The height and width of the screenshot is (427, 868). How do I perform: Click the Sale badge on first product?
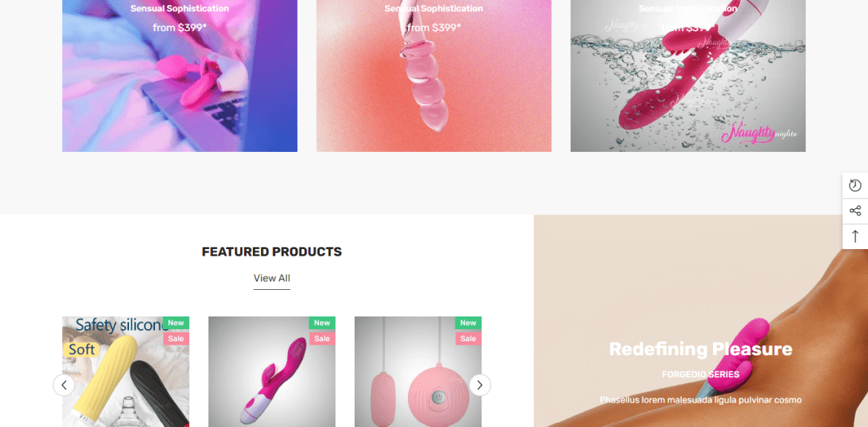(x=176, y=339)
